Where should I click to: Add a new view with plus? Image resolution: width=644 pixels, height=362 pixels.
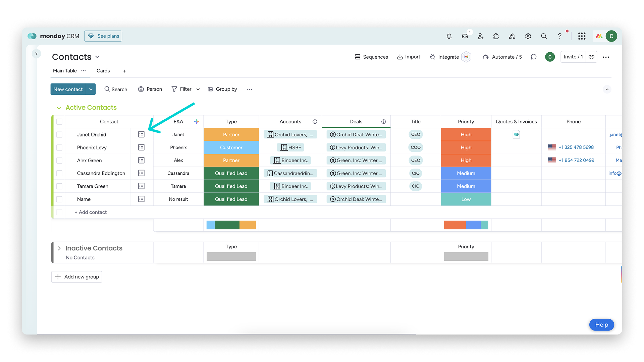click(124, 71)
